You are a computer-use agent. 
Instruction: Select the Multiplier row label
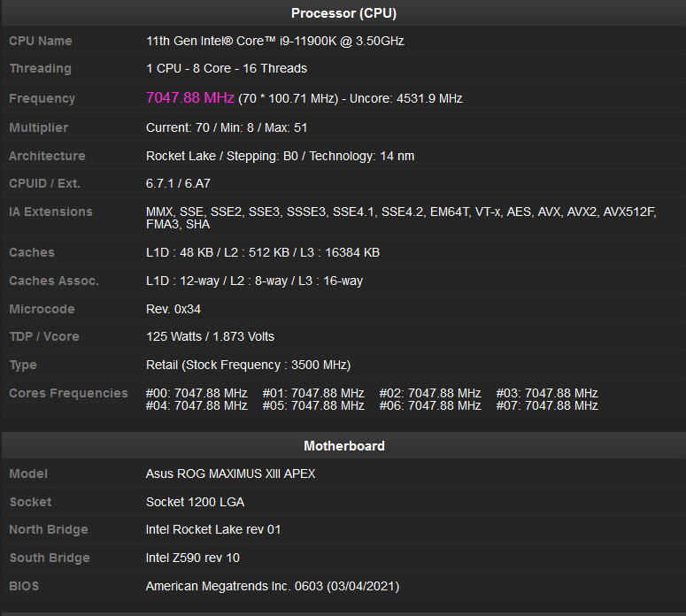38,127
